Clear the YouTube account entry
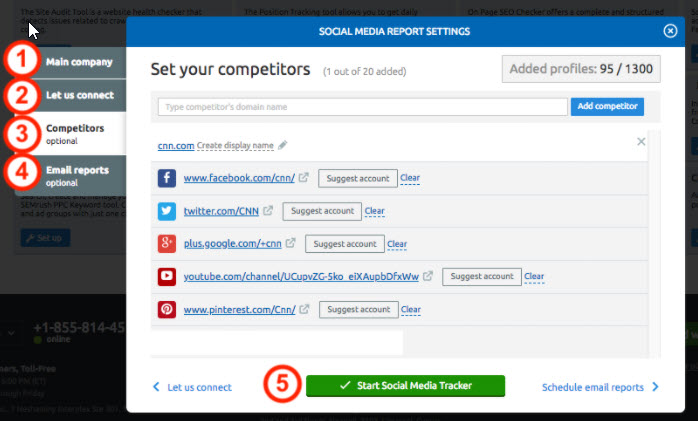 click(534, 276)
